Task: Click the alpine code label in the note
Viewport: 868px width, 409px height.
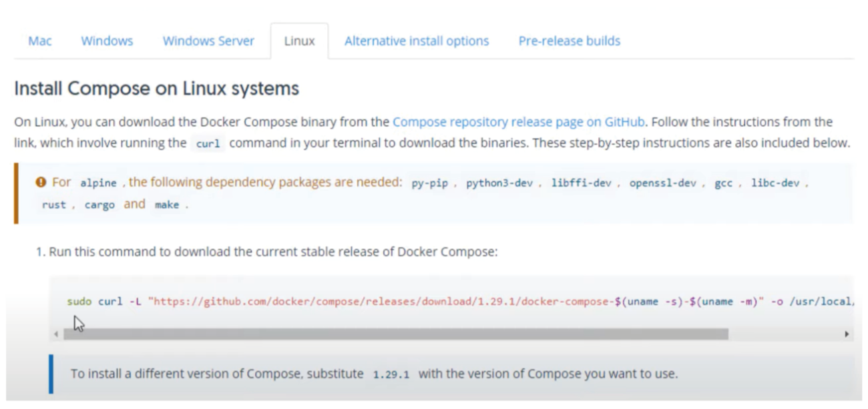Action: coord(98,183)
